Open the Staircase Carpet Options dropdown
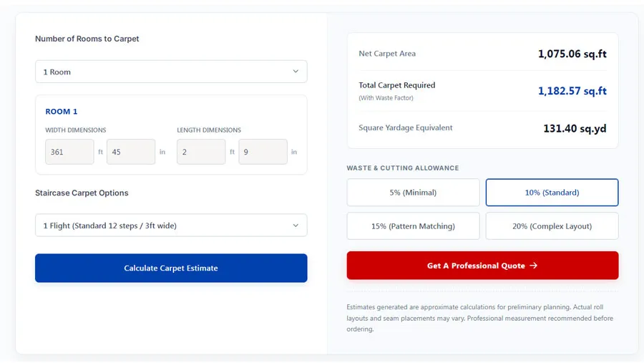The width and height of the screenshot is (644, 363). pos(171,226)
